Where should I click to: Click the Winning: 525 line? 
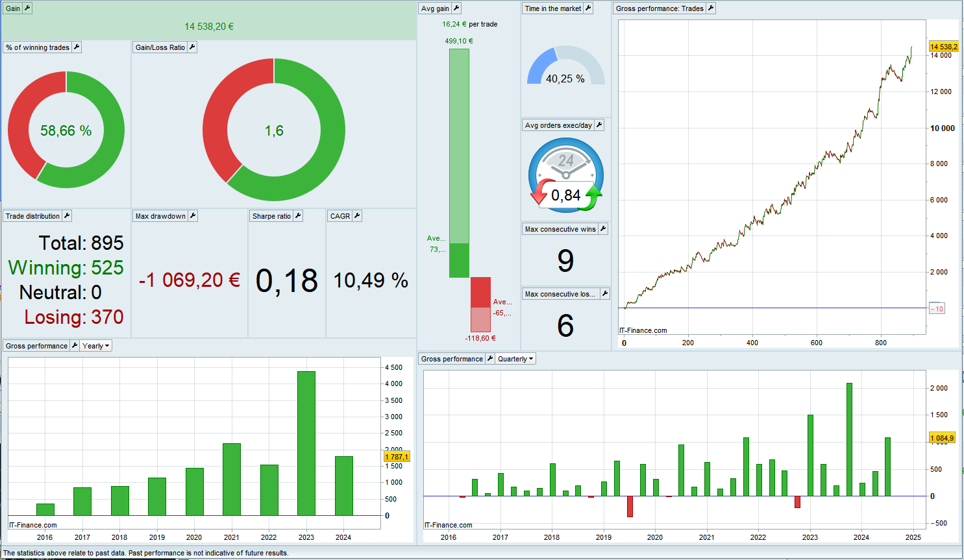point(66,267)
